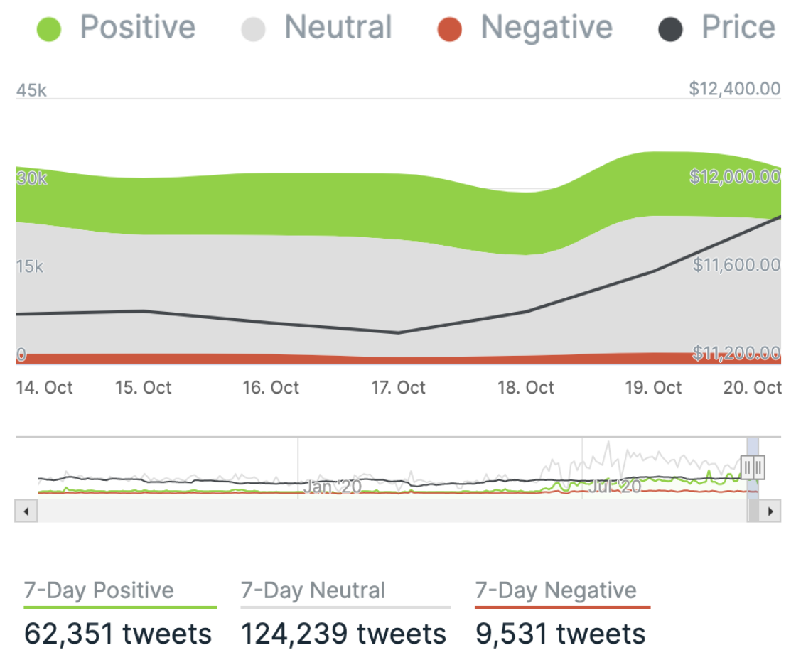
Task: Toggle the Negative series legend dot
Action: pos(450,30)
